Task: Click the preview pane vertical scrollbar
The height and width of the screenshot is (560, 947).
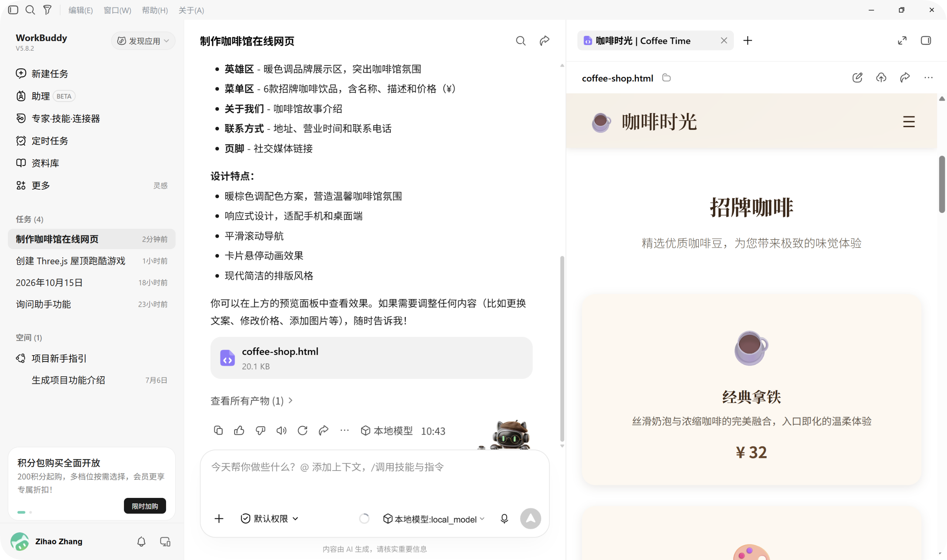Action: pos(942,185)
